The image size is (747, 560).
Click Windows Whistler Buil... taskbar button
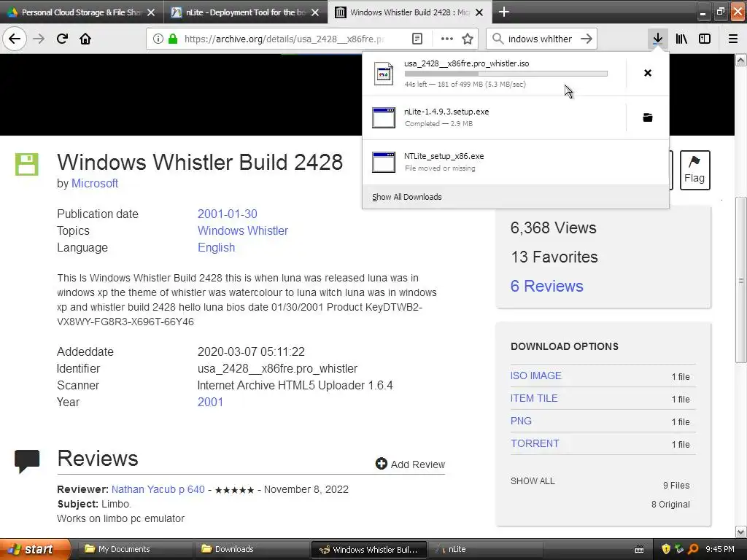[x=369, y=549]
